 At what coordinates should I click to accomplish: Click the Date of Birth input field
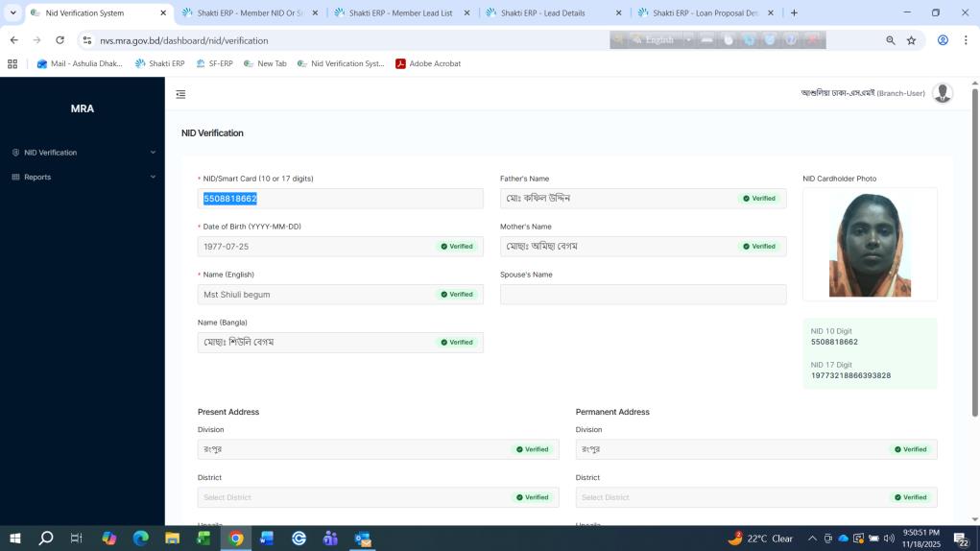[317, 247]
